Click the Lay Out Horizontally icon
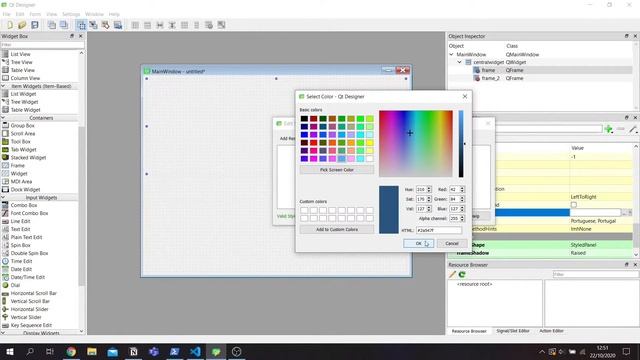 tap(135, 25)
